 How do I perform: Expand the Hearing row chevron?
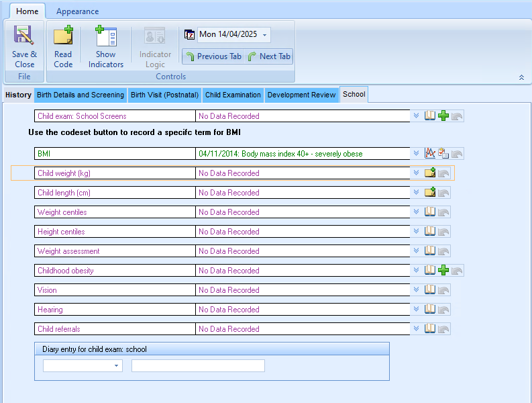pyautogui.click(x=417, y=310)
